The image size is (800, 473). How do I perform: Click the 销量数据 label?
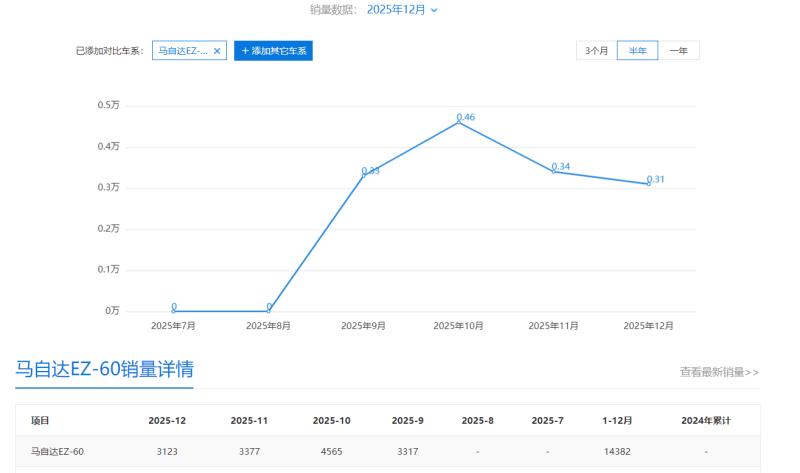coord(333,10)
